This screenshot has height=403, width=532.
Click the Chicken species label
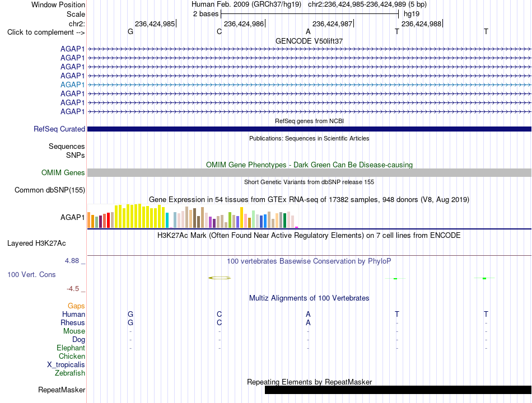click(x=72, y=356)
